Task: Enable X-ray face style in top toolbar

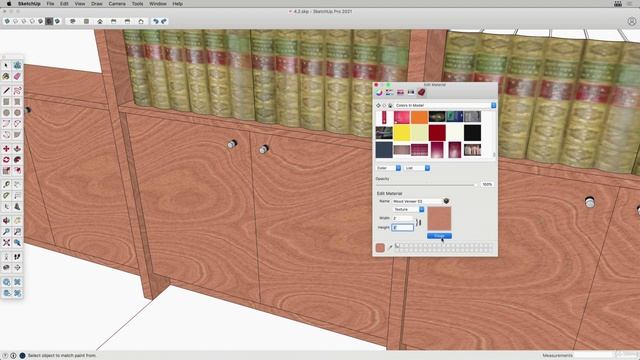Action: [x=7, y=21]
